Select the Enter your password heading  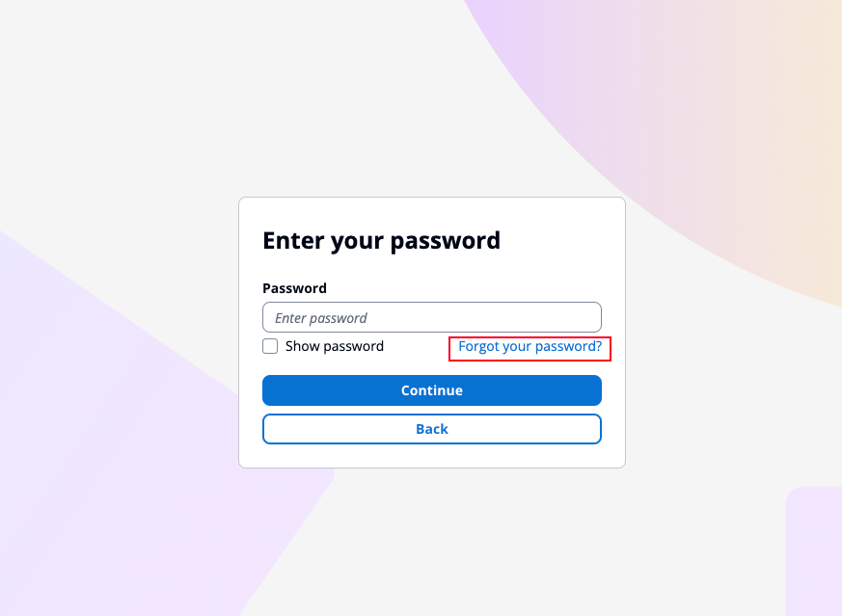point(381,240)
